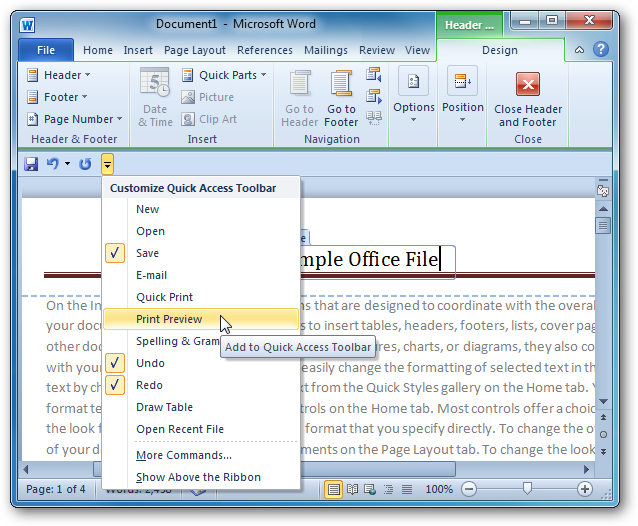
Task: Toggle New in the customize menu
Action: [201, 209]
